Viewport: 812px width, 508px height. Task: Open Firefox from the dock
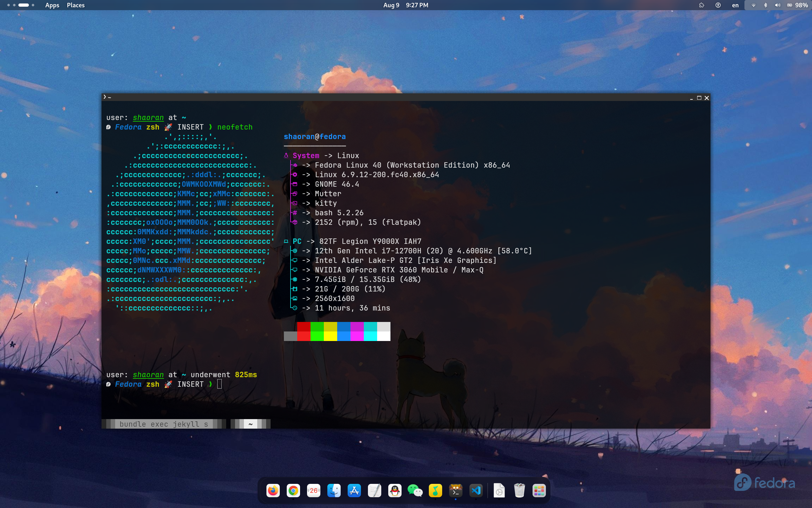(273, 491)
